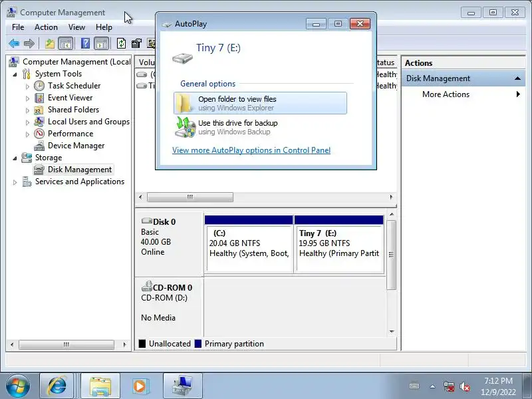The image size is (532, 399).
Task: Open Properties toolbar icon
Action: [136, 43]
